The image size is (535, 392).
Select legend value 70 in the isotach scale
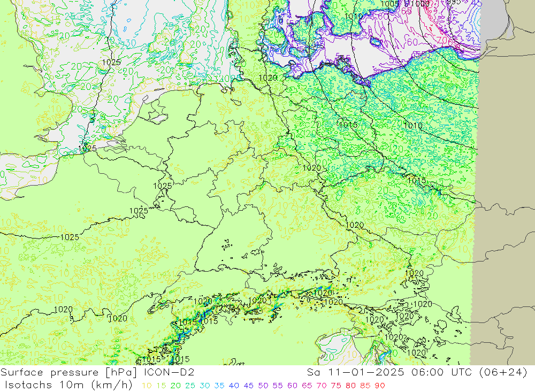coord(322,386)
